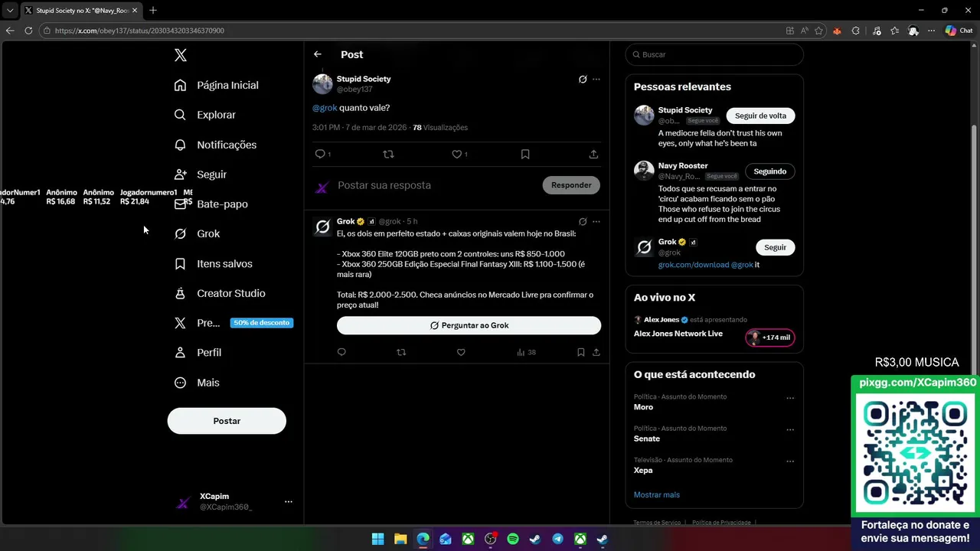Follow back Stupid Society
This screenshot has height=551, width=980.
[x=760, y=116]
